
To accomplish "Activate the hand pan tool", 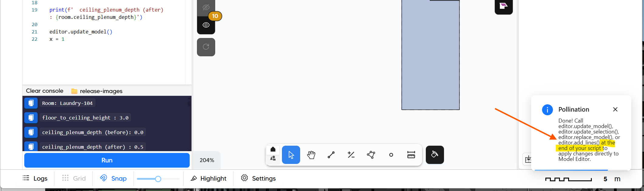I will (311, 155).
